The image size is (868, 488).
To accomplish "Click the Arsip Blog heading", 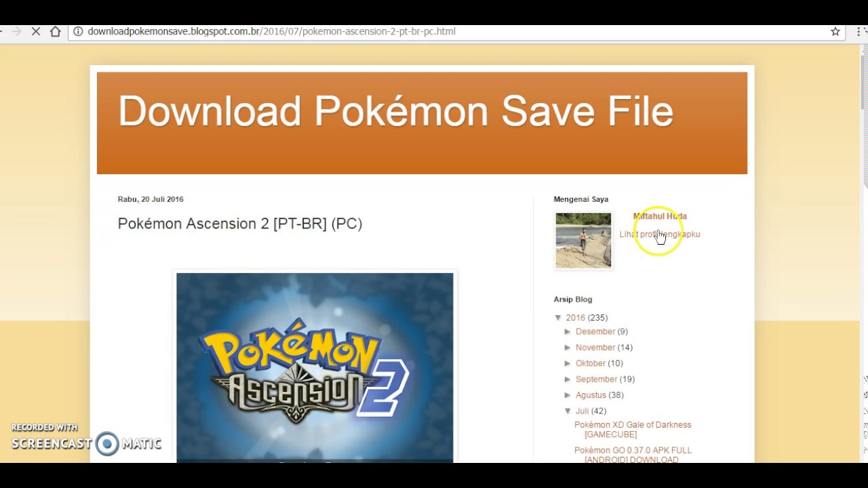I will [573, 300].
